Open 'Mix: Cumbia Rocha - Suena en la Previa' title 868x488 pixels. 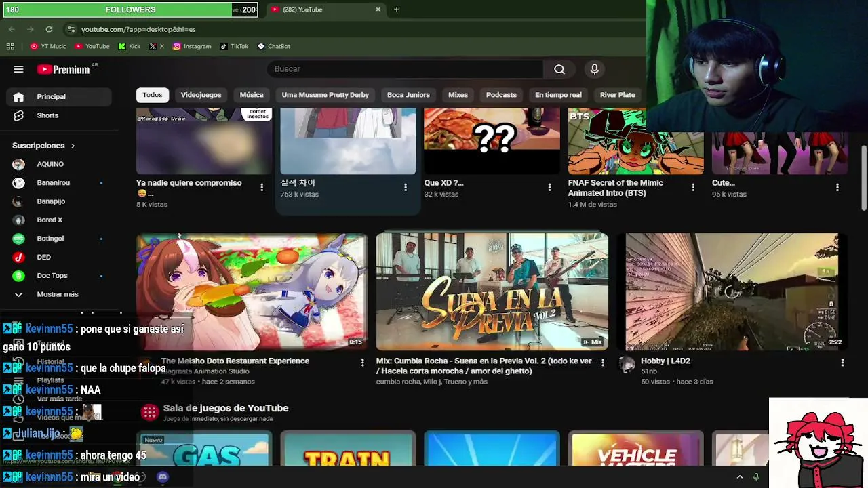[x=484, y=366]
